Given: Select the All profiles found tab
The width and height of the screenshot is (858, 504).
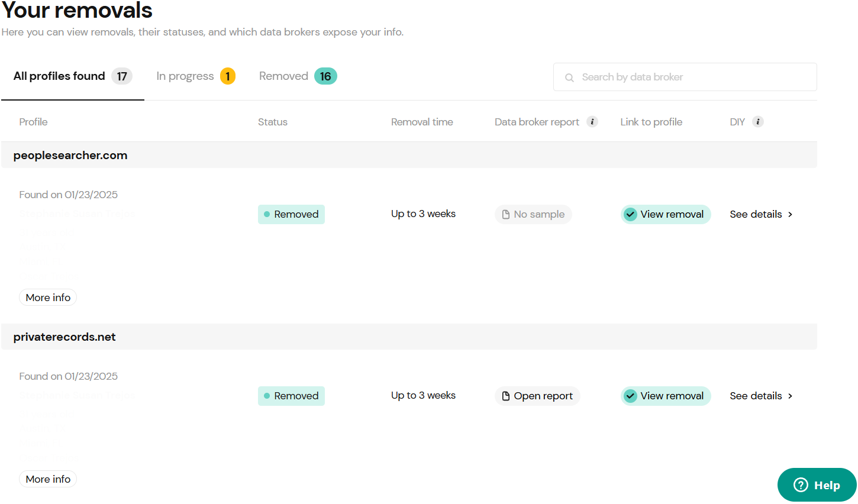Looking at the screenshot, I should (x=72, y=76).
